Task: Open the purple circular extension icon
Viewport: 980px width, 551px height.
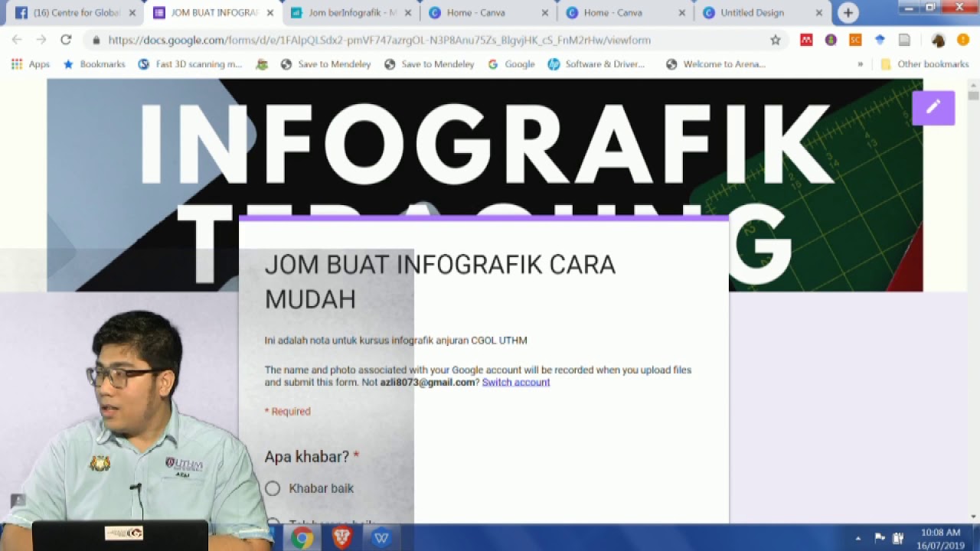Action: click(x=831, y=40)
